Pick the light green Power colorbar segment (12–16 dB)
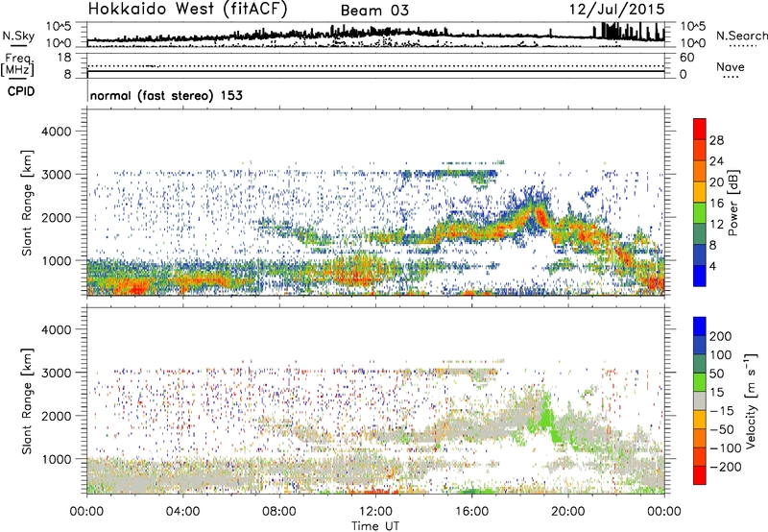768x532 pixels. 700,213
